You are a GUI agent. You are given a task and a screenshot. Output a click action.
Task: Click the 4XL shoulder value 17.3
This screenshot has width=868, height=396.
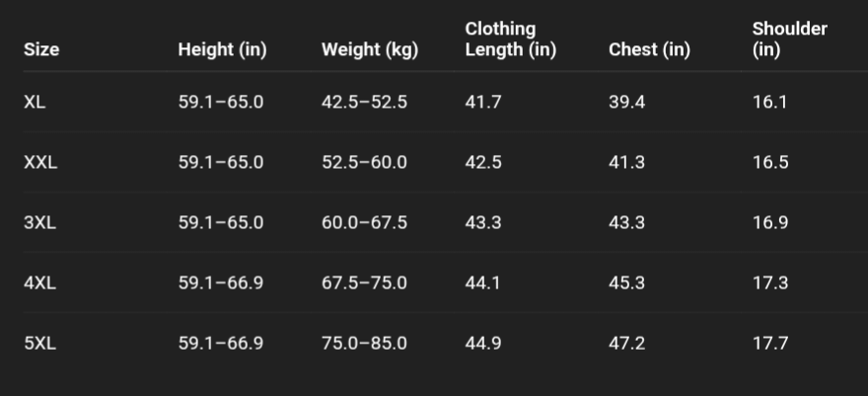click(770, 283)
